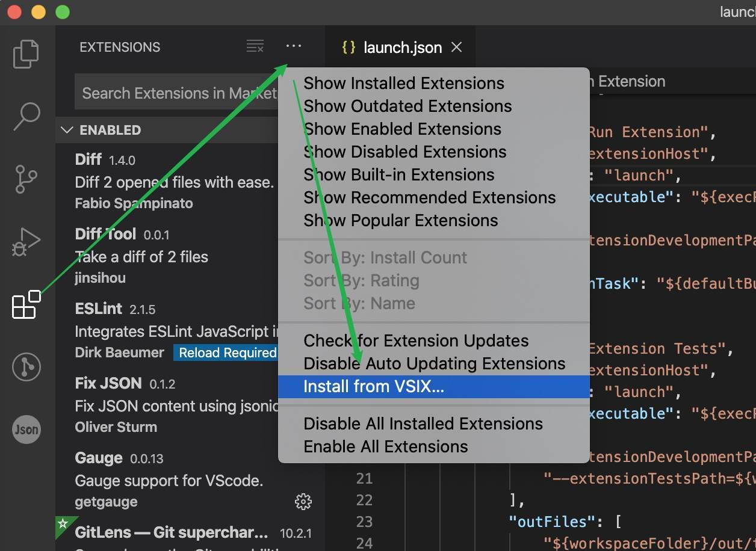
Task: Select Disable Auto Updating Extensions
Action: [433, 363]
